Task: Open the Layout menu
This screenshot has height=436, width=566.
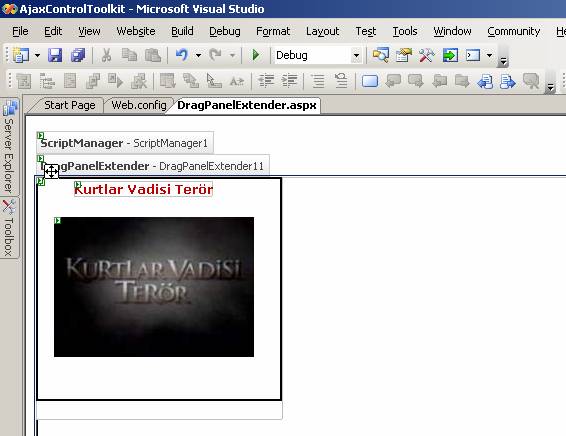Action: [322, 31]
